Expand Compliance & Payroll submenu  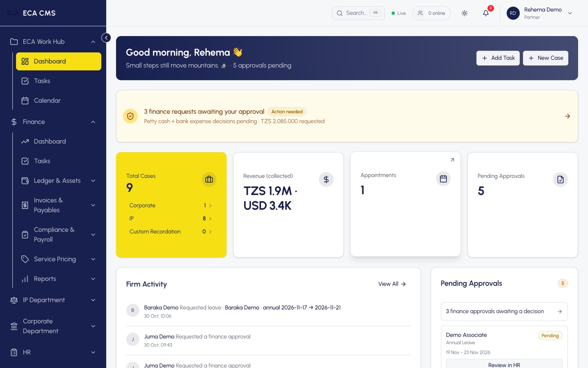[93, 235]
